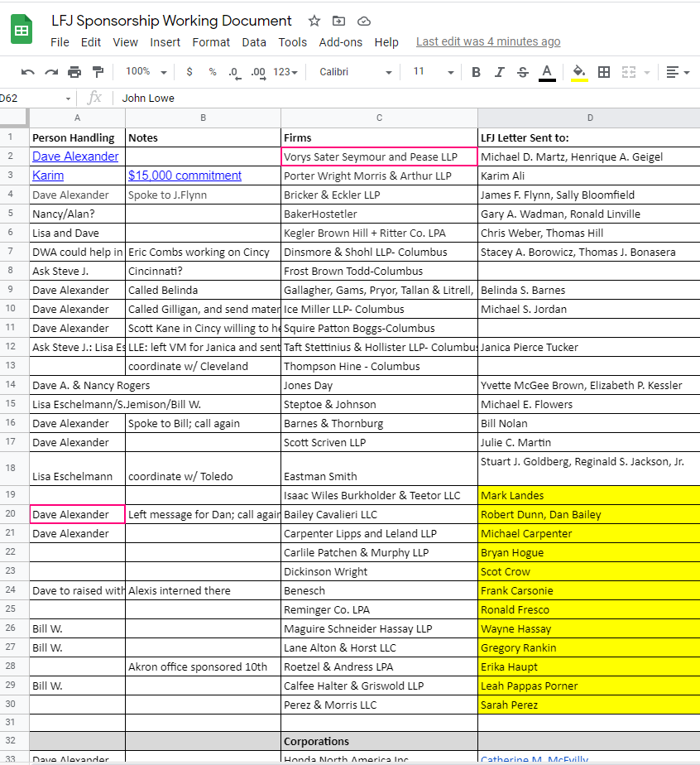The image size is (700, 765).
Task: Select the Akron office sponsored 10th cell
Action: coord(204,667)
